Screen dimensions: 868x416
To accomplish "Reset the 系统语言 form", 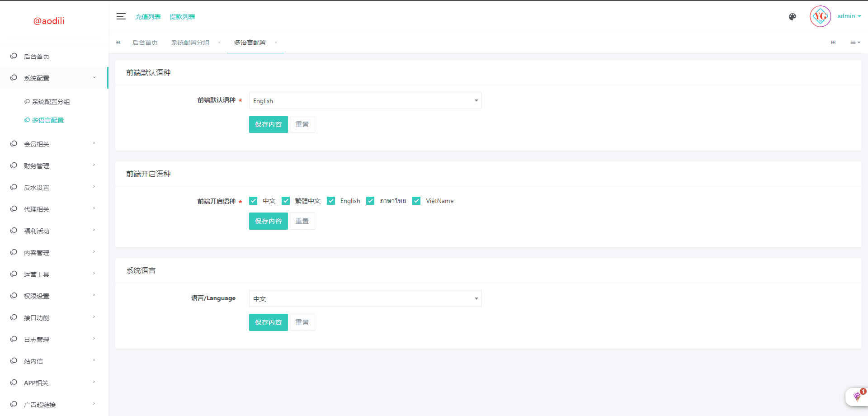I will [x=302, y=322].
